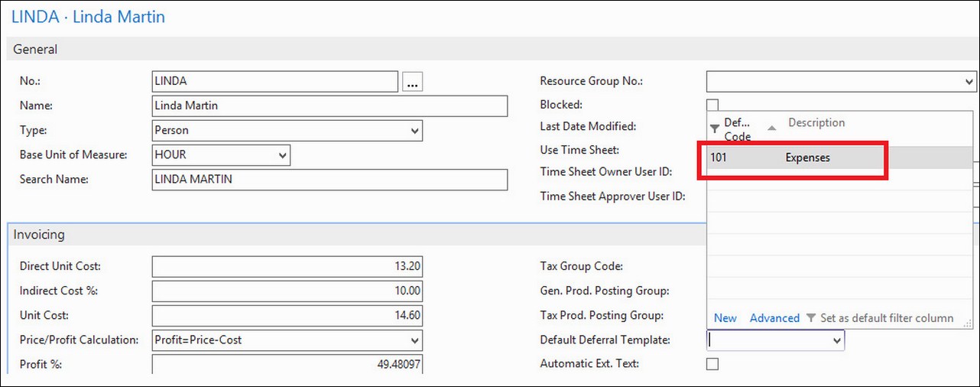Click the New link in lookup list

tap(725, 318)
